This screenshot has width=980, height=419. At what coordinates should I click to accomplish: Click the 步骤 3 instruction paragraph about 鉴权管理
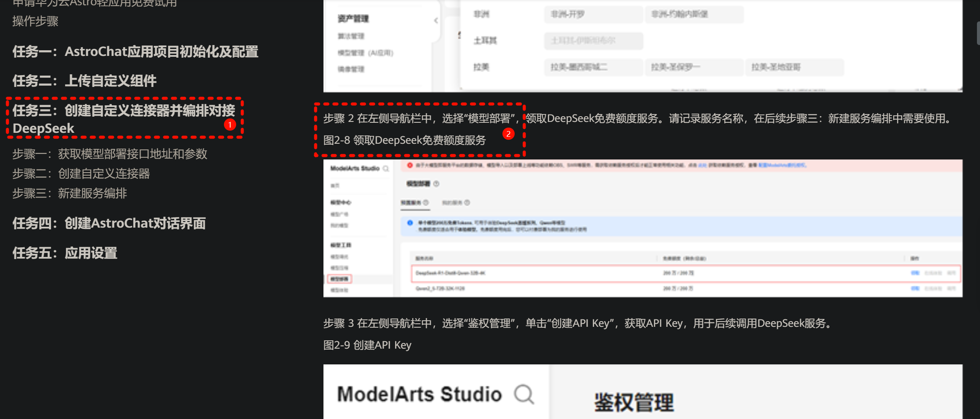[x=579, y=323]
